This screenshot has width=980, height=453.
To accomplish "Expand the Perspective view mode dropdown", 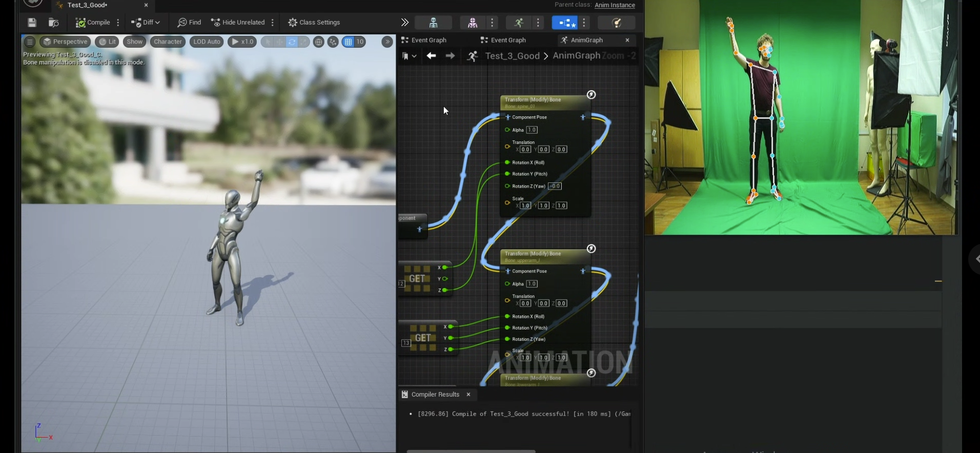I will coord(65,42).
